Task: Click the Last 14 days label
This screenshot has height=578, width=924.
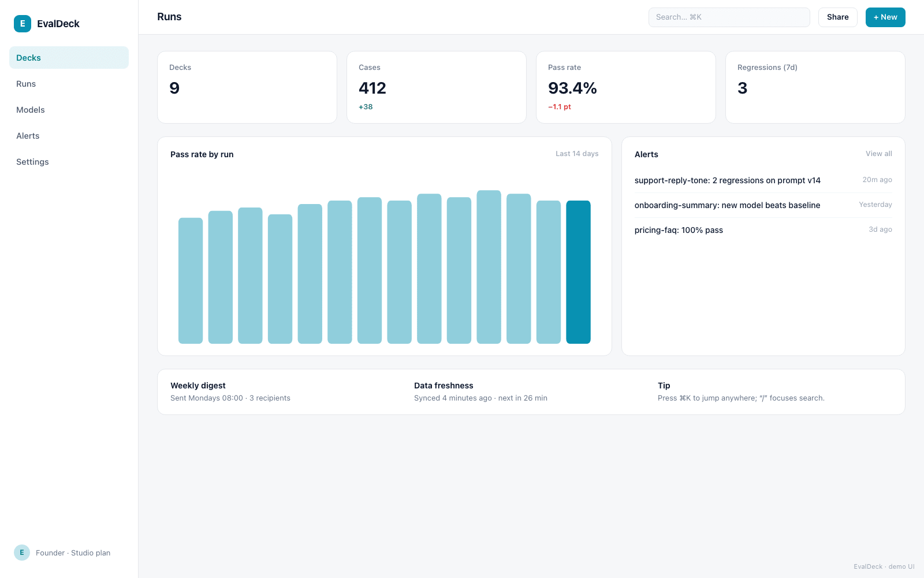Action: coord(577,154)
